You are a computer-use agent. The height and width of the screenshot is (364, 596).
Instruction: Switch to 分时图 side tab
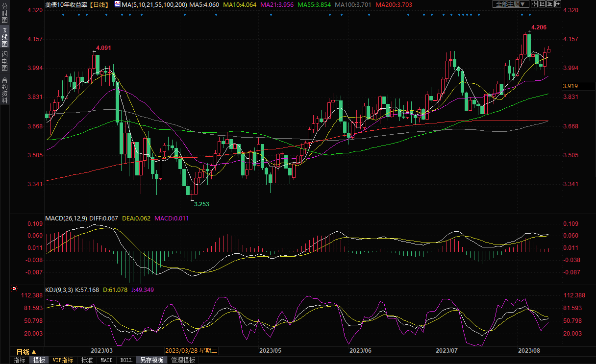[x=4, y=16]
